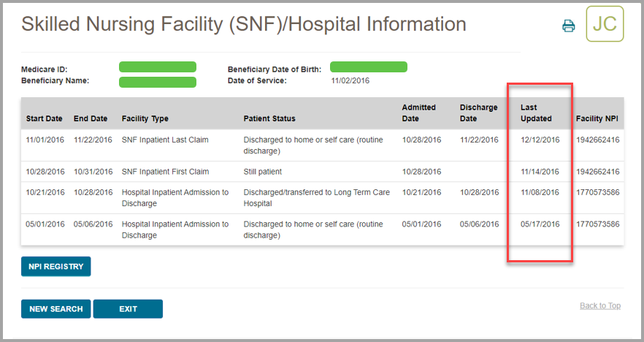Open the NPI Registry button
The image size is (644, 342).
point(55,267)
